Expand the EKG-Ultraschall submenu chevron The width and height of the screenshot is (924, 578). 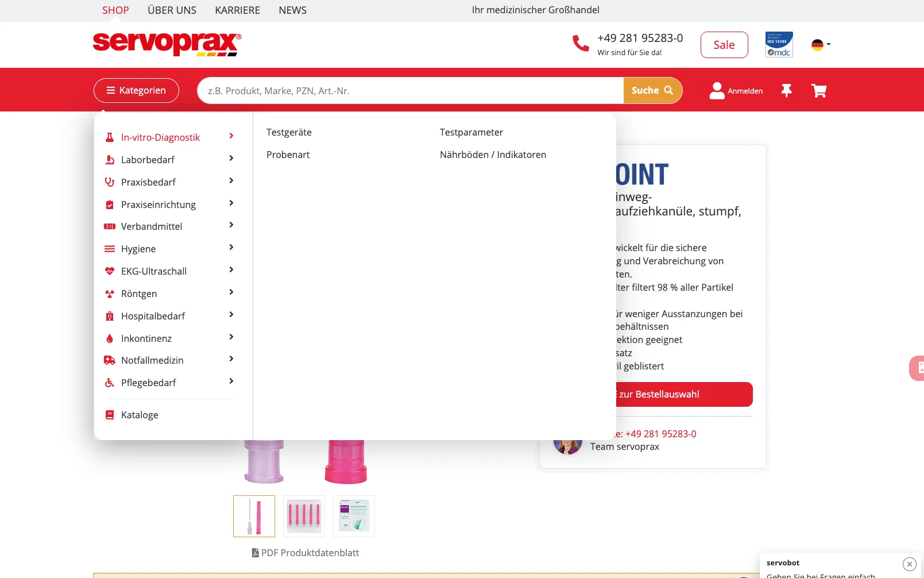(x=231, y=270)
